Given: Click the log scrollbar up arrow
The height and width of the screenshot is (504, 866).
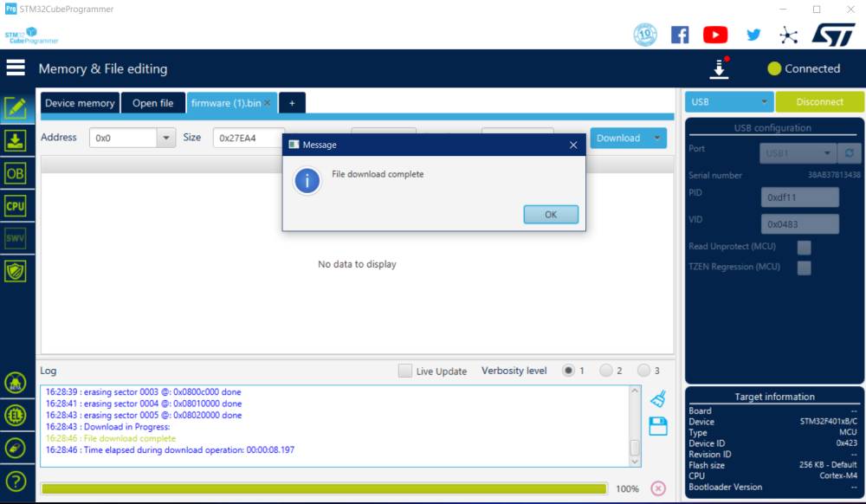Looking at the screenshot, I should 635,391.
